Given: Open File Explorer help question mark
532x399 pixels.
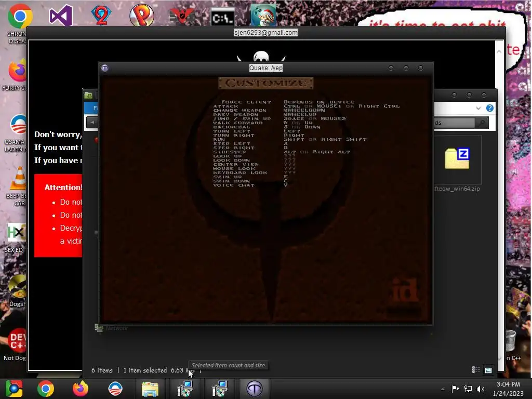Looking at the screenshot, I should pyautogui.click(x=489, y=108).
